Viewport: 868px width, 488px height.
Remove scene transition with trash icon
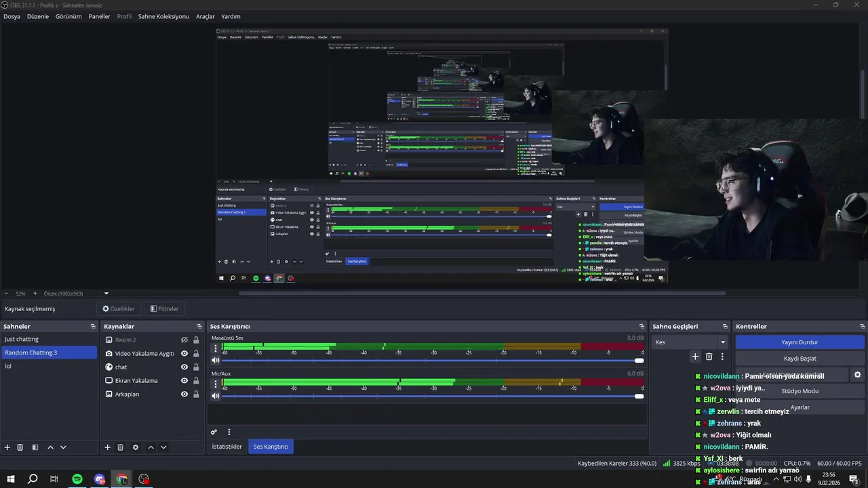[709, 357]
